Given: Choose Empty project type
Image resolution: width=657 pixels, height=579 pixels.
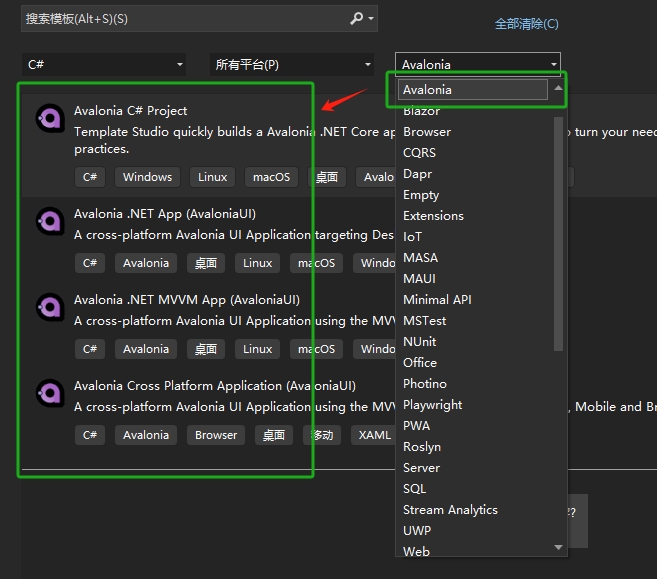Looking at the screenshot, I should click(x=421, y=195).
